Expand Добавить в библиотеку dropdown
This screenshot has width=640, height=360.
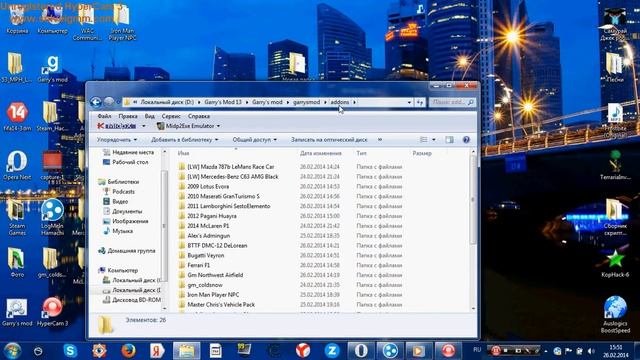pos(184,140)
